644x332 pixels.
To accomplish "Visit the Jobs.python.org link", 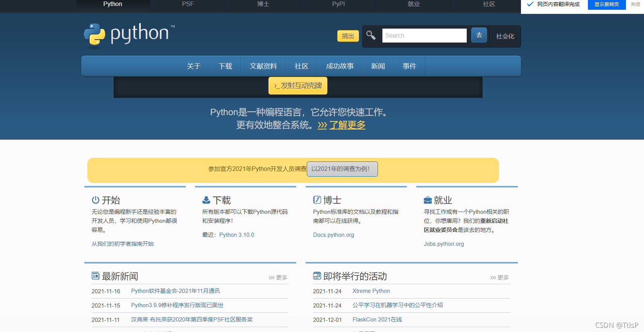I will pyautogui.click(x=444, y=244).
